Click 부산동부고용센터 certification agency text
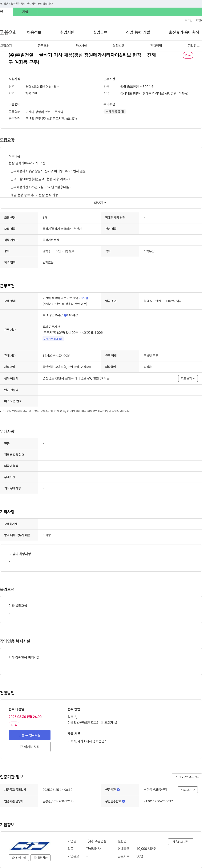The height and width of the screenshot is (868, 202). (x=155, y=790)
